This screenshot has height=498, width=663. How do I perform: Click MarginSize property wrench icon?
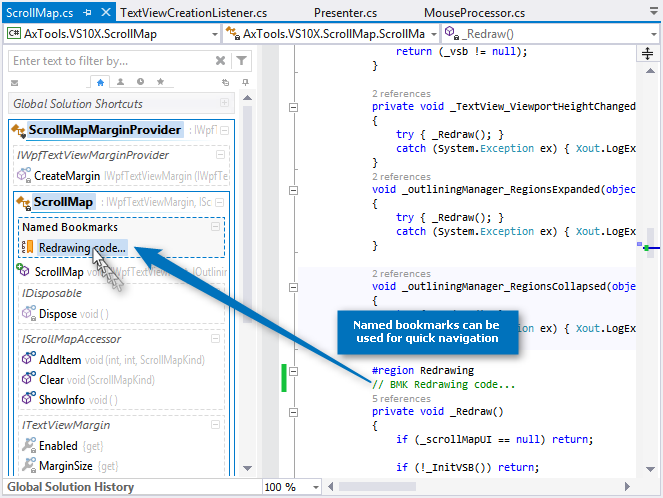pyautogui.click(x=29, y=465)
